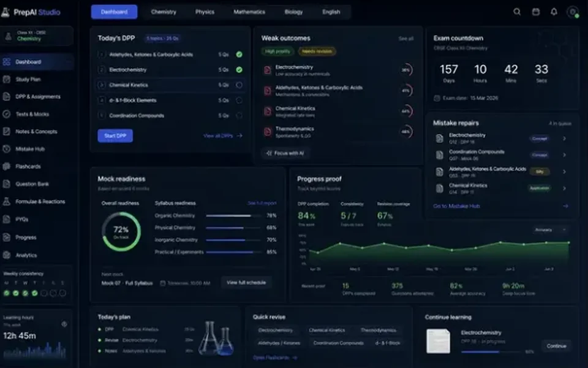Open the user profile avatar
588x368 pixels.
coord(573,12)
